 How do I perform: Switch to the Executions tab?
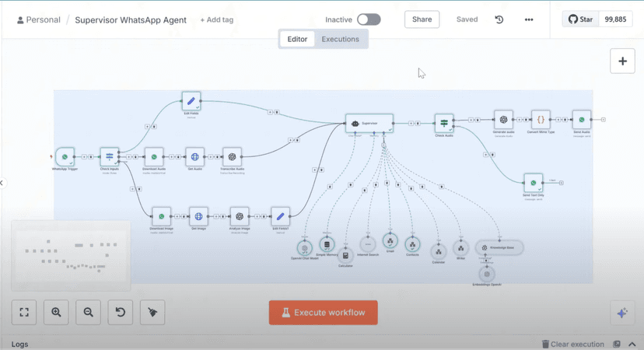tap(340, 39)
